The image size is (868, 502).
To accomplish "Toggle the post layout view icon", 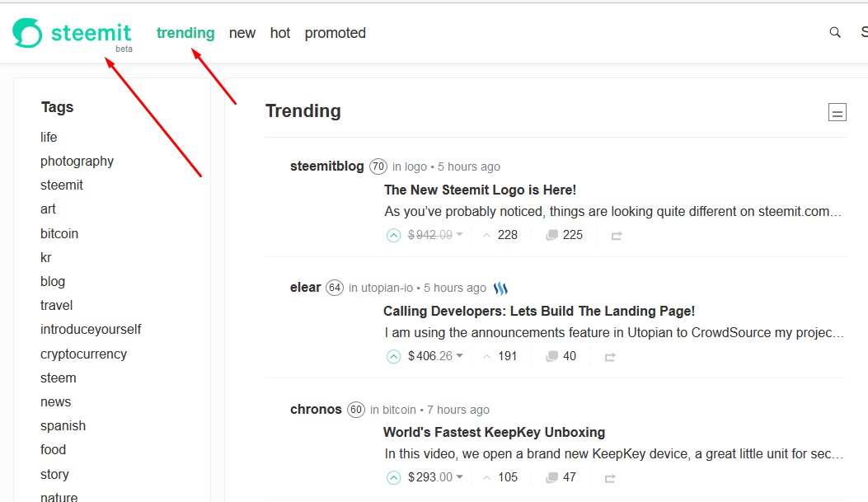I will (837, 112).
